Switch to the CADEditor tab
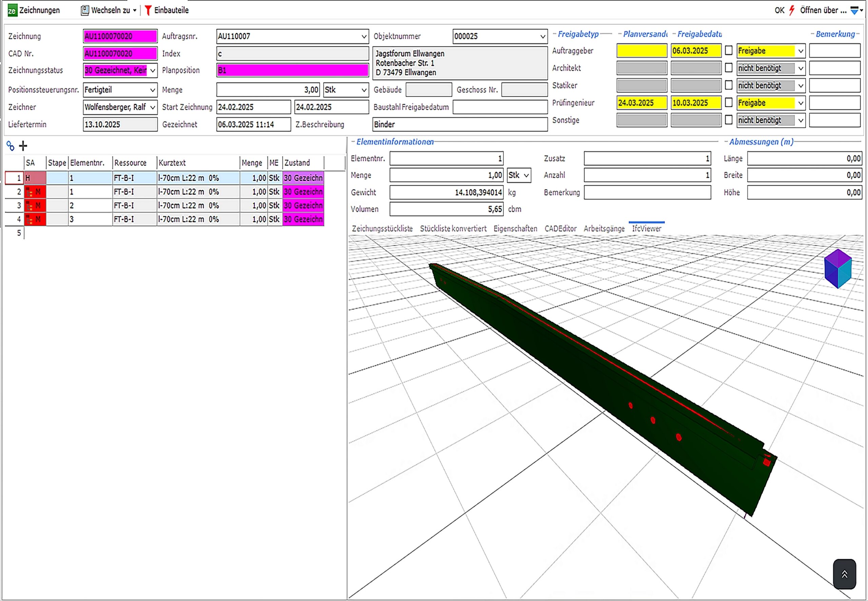Image resolution: width=868 pixels, height=601 pixels. pos(560,229)
